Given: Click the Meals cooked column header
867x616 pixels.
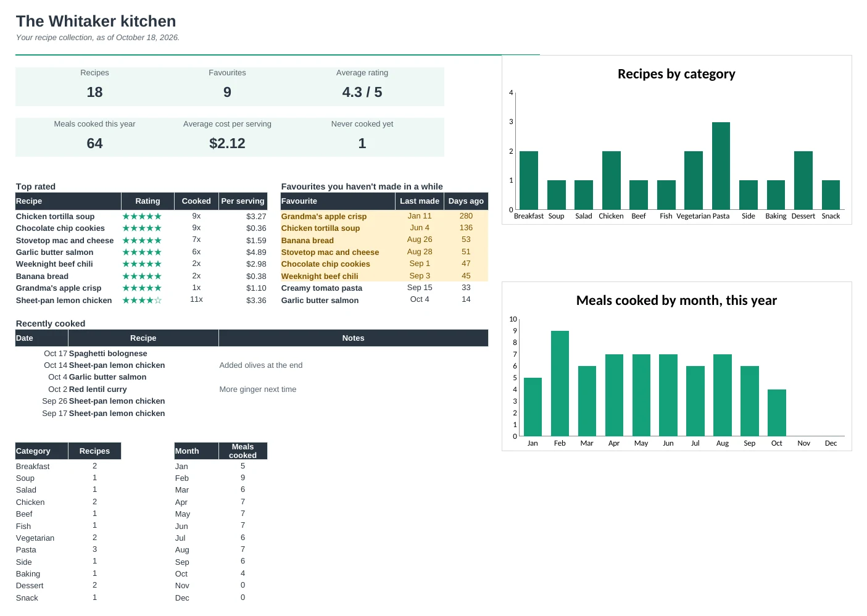Looking at the screenshot, I should 243,451.
